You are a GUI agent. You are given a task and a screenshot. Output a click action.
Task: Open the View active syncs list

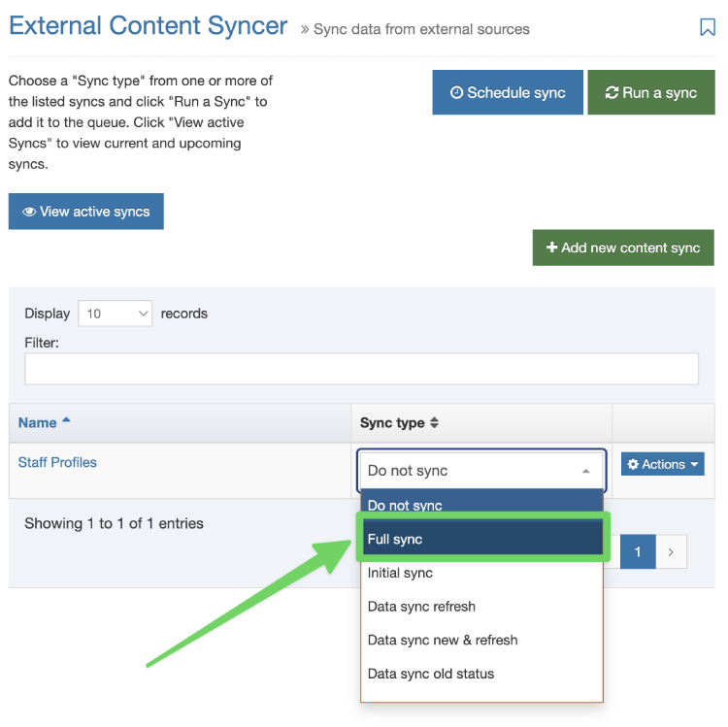pos(86,212)
